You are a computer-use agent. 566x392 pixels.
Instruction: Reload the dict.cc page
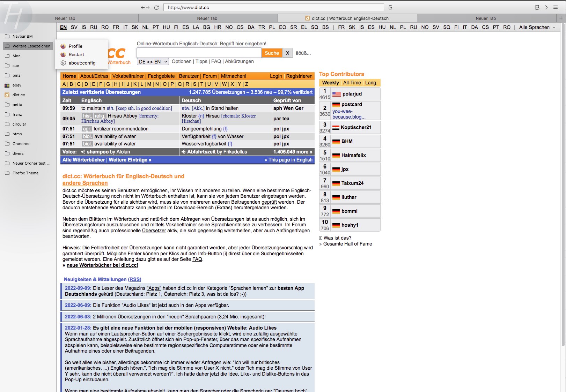(156, 7)
